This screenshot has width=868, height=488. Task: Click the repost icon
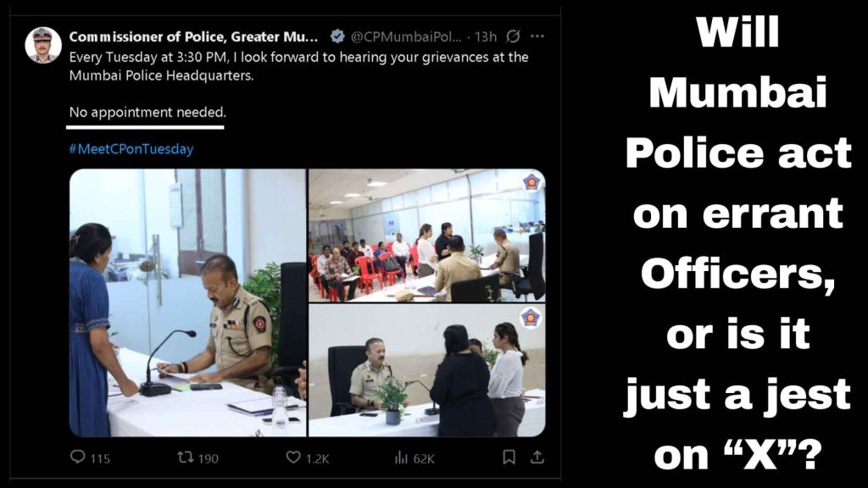185,457
